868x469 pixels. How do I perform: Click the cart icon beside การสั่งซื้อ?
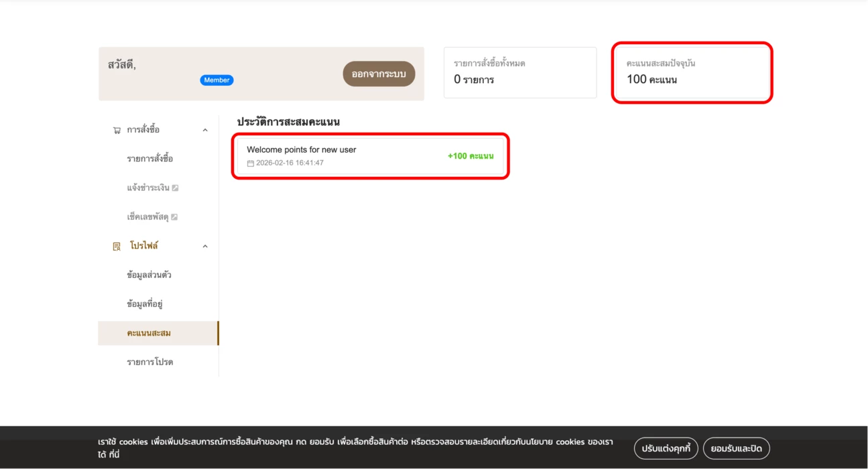pyautogui.click(x=117, y=130)
